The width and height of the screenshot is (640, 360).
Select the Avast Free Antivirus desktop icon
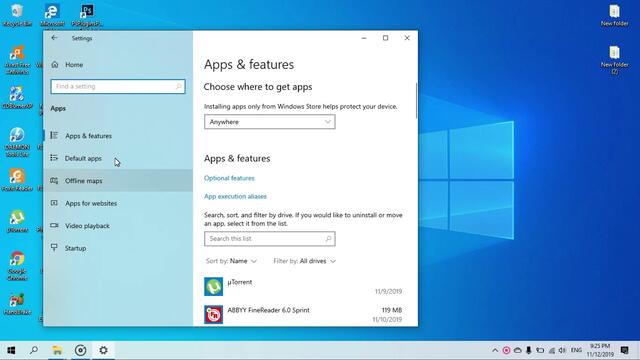pyautogui.click(x=17, y=60)
